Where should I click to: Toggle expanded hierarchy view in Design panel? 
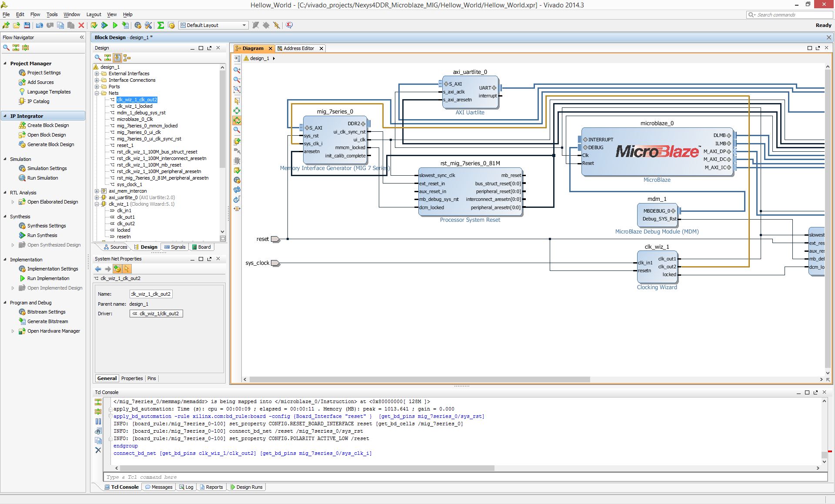tap(127, 58)
